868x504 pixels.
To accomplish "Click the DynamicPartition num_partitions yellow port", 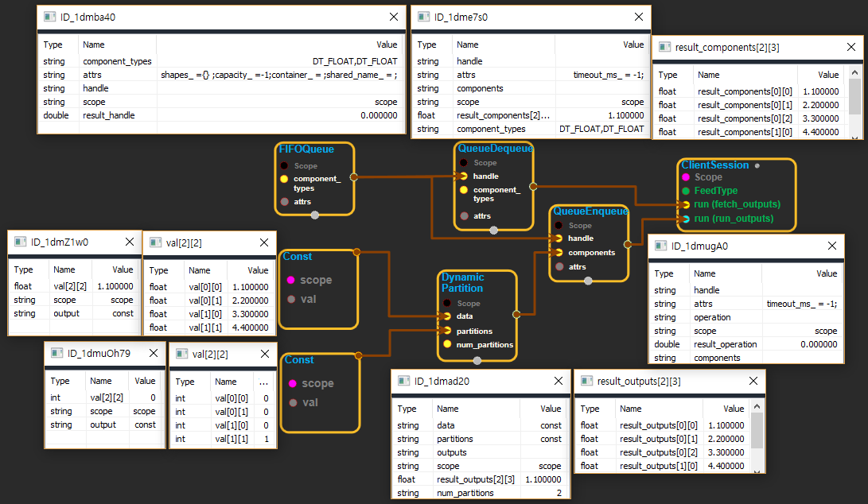I will pyautogui.click(x=448, y=344).
